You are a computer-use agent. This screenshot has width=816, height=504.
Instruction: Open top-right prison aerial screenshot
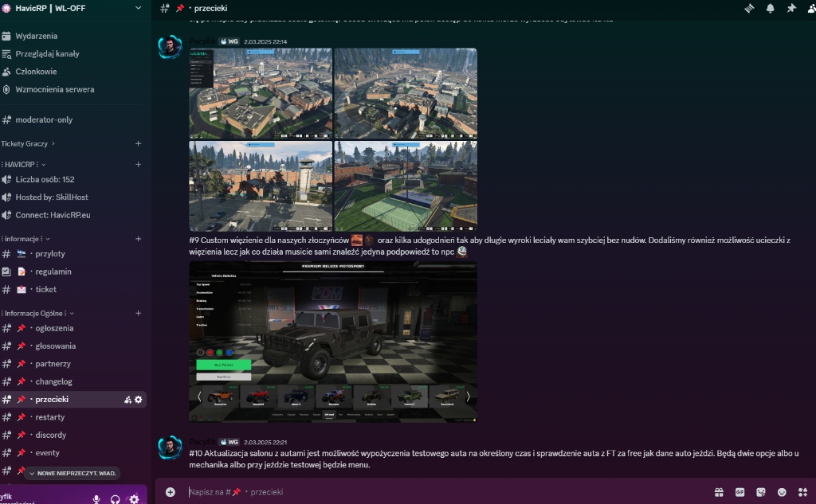pyautogui.click(x=406, y=93)
